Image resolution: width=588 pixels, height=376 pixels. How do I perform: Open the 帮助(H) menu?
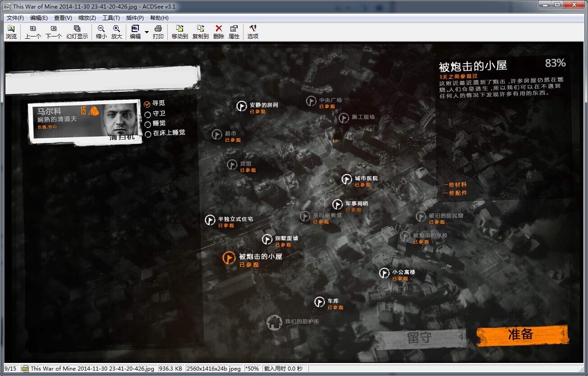tap(159, 18)
